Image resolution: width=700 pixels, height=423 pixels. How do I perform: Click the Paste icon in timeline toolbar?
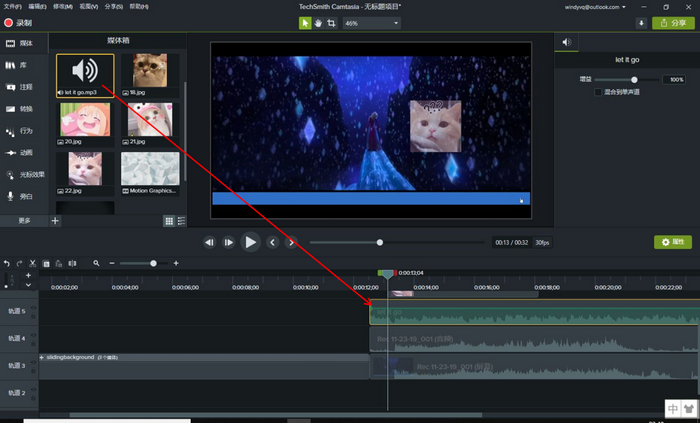click(58, 264)
